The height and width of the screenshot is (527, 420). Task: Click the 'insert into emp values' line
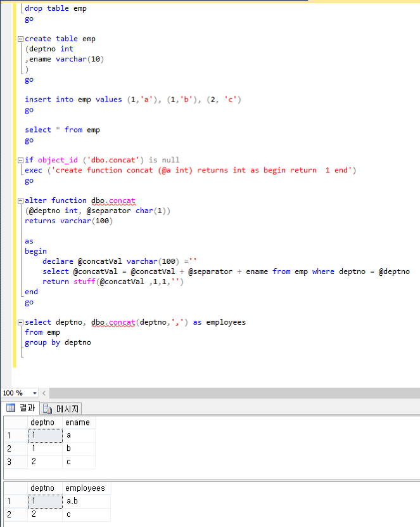133,100
